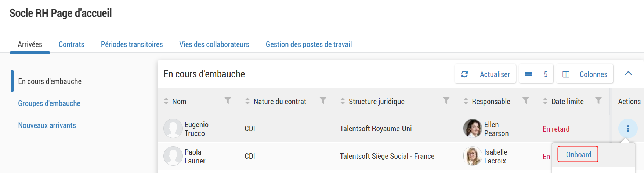The width and height of the screenshot is (644, 173).
Task: Click the En retard status for Eugenio
Action: pos(556,129)
